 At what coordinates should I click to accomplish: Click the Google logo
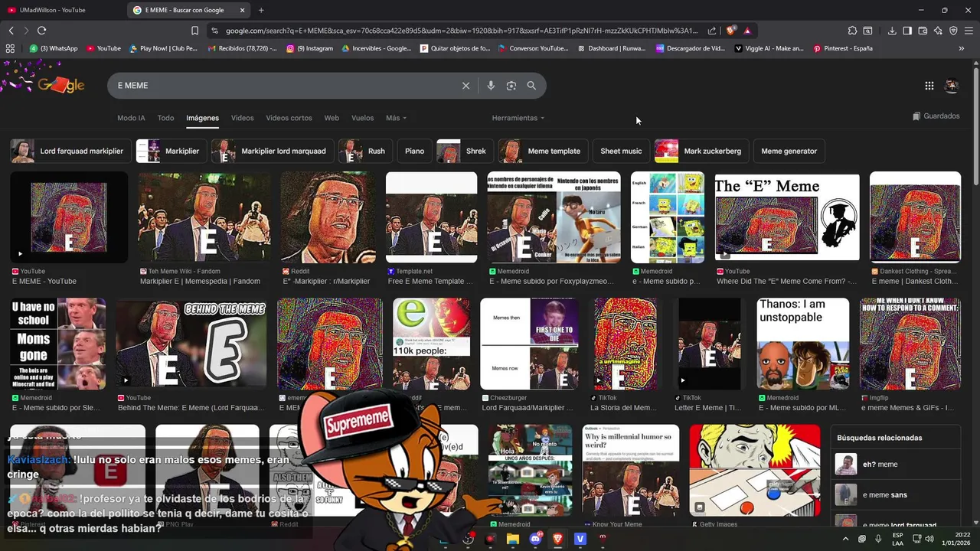[60, 86]
